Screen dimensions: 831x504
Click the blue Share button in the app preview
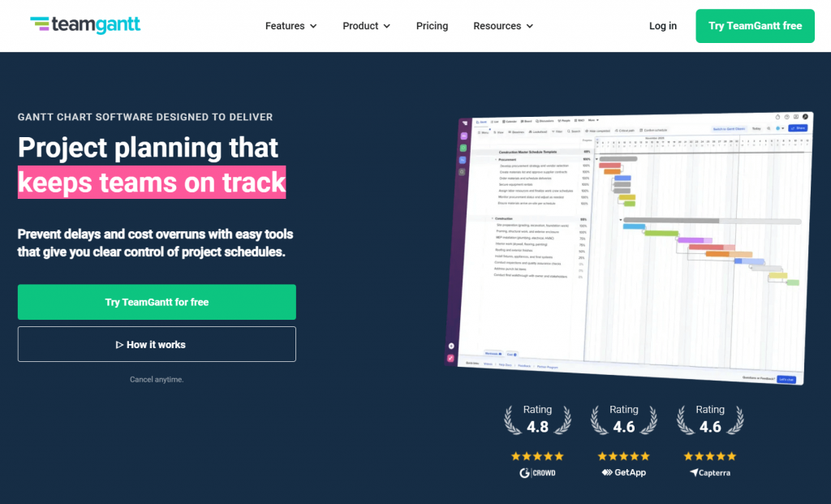coord(798,128)
